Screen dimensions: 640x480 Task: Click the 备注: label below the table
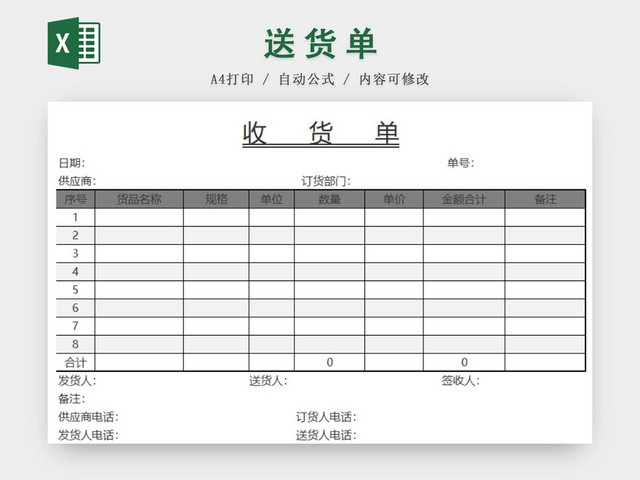tap(72, 399)
